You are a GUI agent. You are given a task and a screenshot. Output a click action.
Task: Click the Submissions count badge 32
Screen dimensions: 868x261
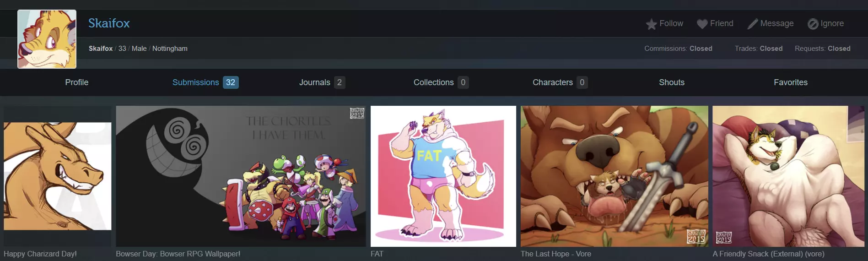(x=231, y=82)
